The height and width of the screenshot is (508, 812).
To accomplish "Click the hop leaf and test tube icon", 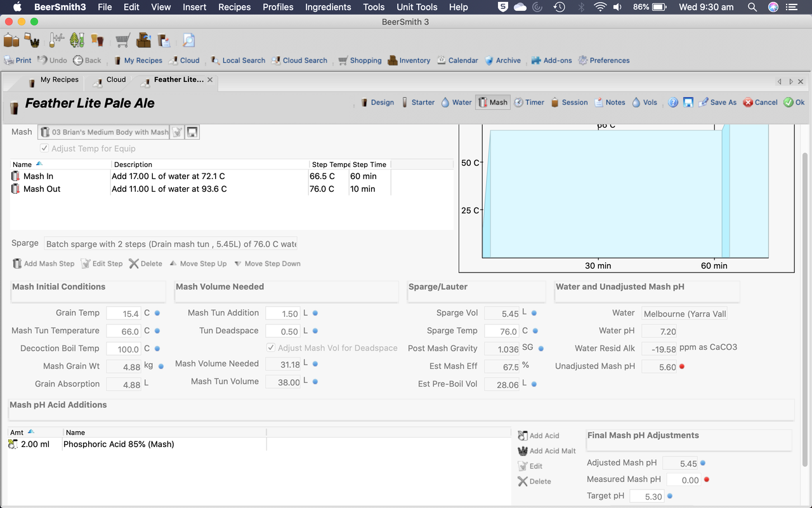I will (x=77, y=40).
